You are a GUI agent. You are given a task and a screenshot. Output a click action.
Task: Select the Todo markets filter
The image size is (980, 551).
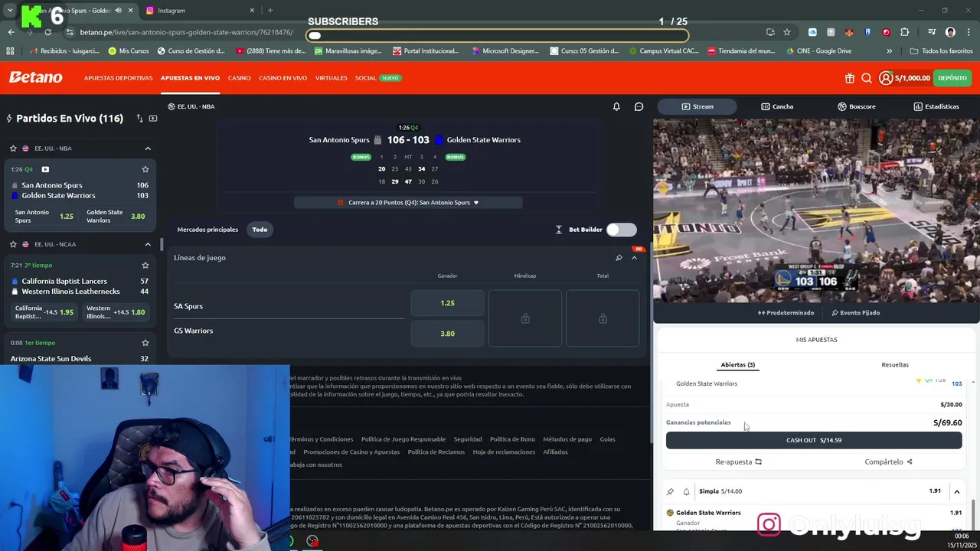(260, 230)
